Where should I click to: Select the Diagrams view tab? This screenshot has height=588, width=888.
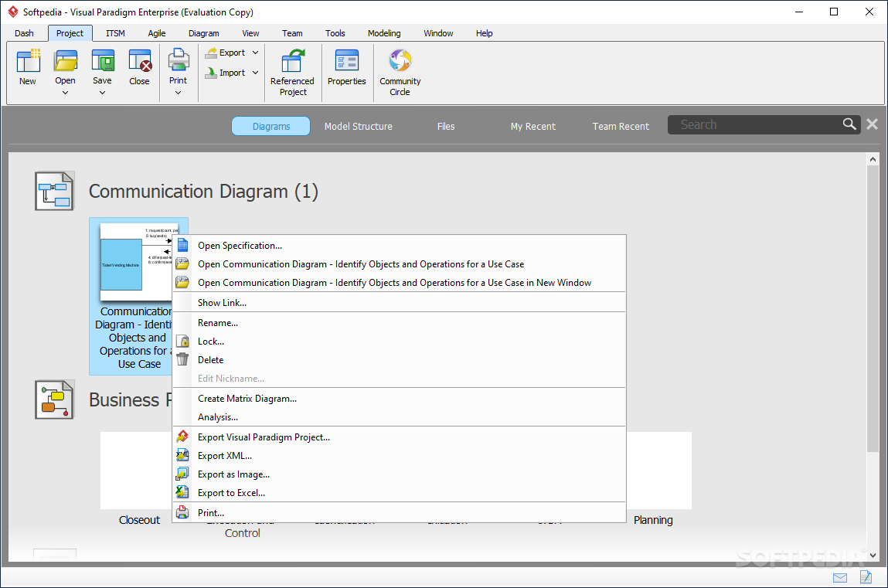click(x=270, y=126)
